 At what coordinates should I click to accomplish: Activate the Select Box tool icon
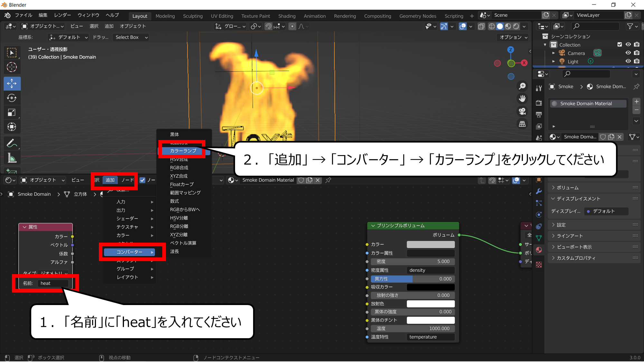click(x=12, y=53)
